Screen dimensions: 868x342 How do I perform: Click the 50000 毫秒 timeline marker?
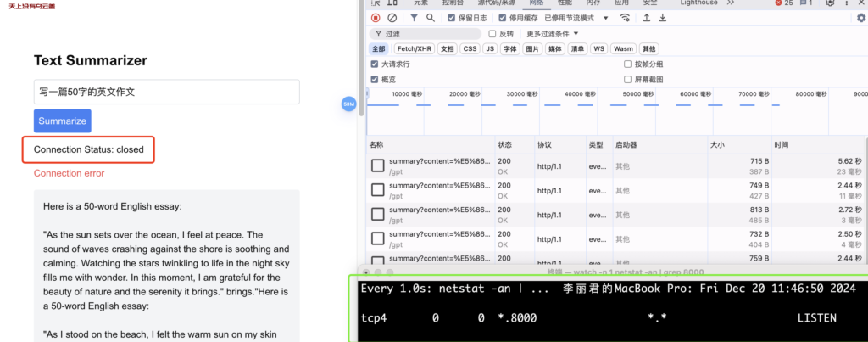(x=639, y=94)
